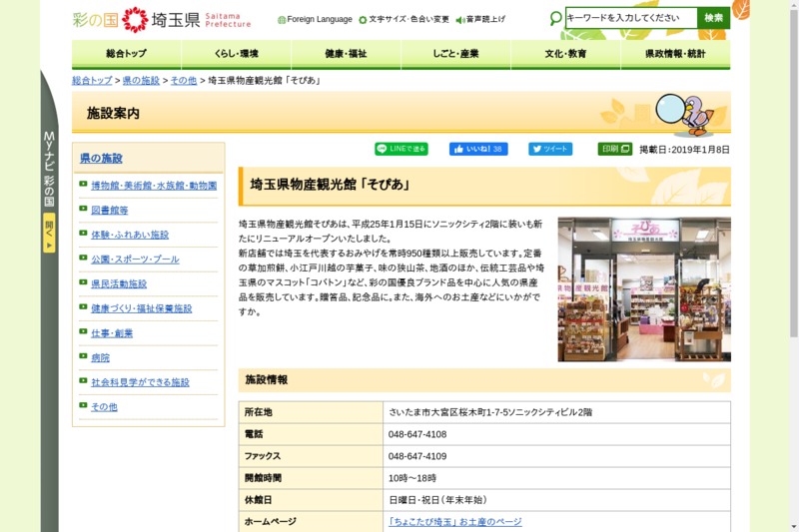Image resolution: width=799 pixels, height=532 pixels.
Task: Click the Saitama Prefecture logo
Action: (161, 19)
